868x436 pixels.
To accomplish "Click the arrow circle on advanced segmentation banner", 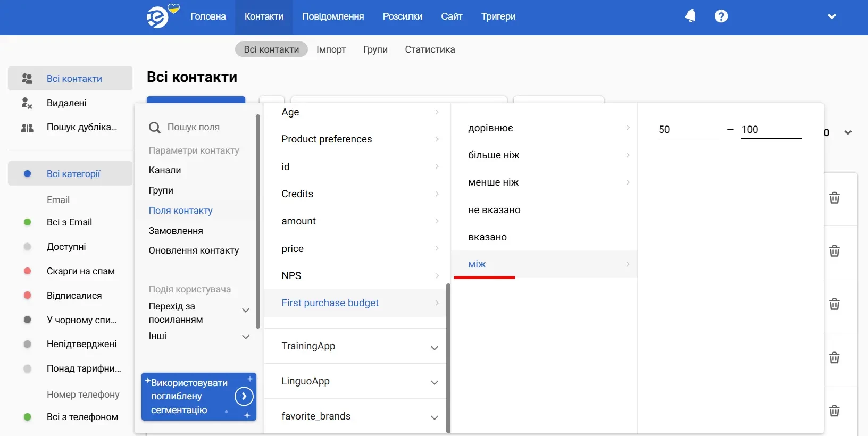I will (244, 396).
